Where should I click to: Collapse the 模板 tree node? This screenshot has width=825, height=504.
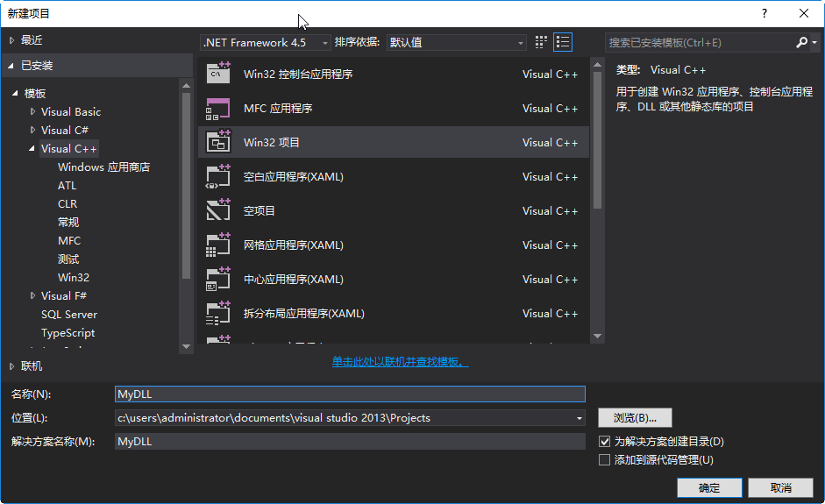15,93
